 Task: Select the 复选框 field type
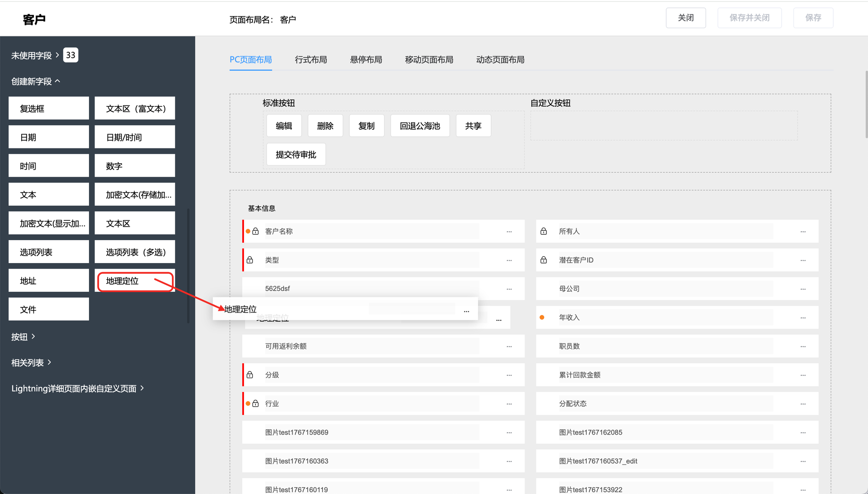click(x=49, y=109)
